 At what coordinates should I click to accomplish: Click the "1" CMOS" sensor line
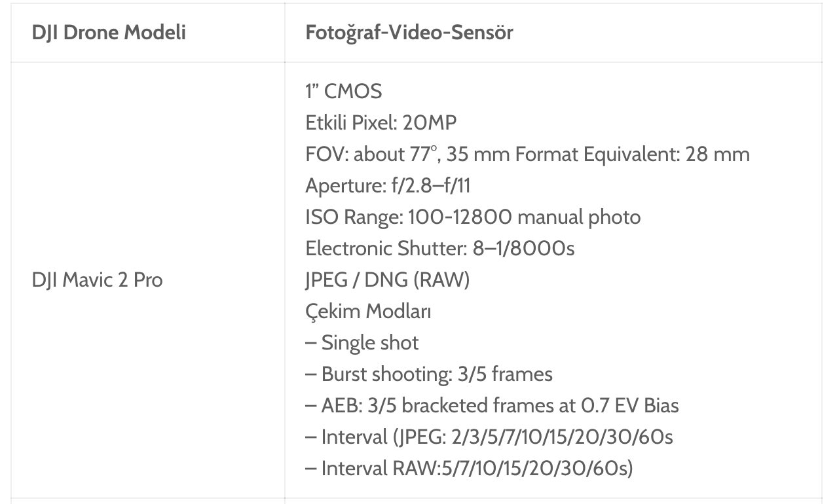click(x=343, y=91)
